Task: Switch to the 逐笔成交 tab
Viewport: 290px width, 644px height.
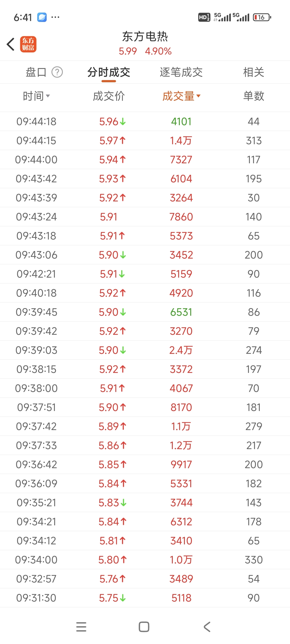Action: point(181,72)
